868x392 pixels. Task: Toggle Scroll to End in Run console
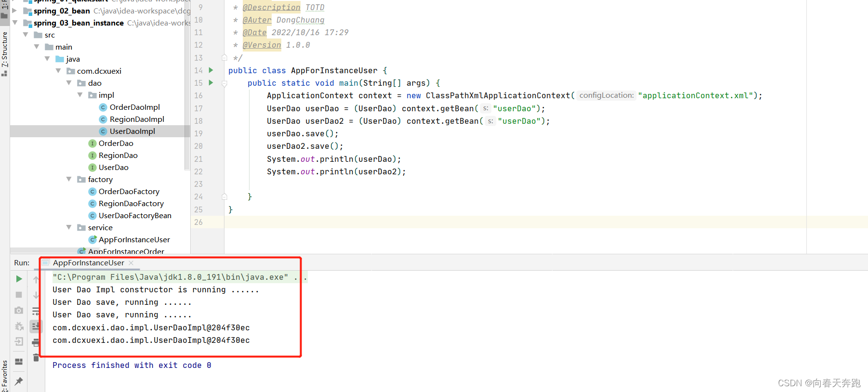pos(36,327)
